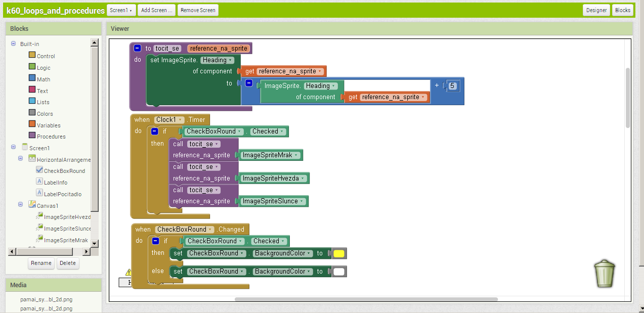This screenshot has height=313, width=644.
Task: Click the Remove Screen button
Action: (x=198, y=10)
